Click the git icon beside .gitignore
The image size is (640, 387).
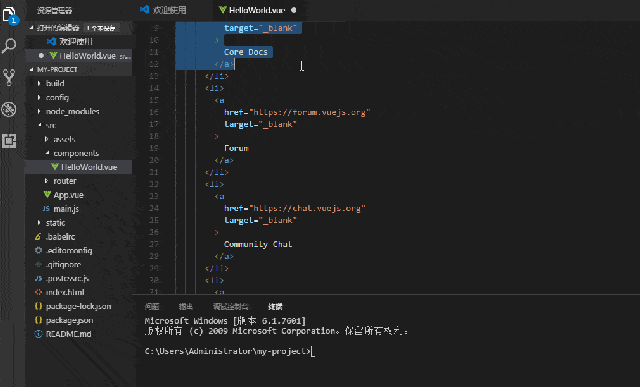pos(38,265)
